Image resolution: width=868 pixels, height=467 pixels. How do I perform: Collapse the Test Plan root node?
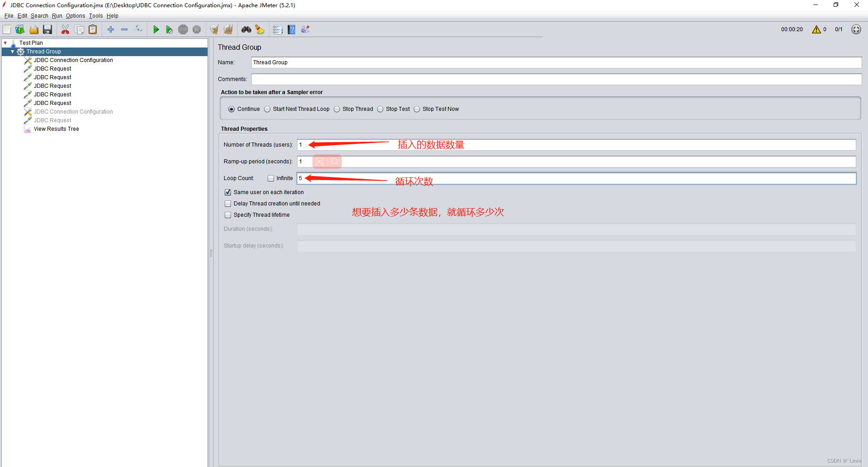tap(6, 42)
